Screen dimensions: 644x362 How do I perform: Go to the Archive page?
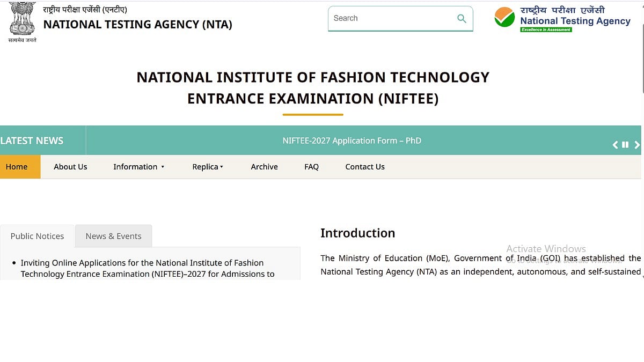[x=265, y=167]
